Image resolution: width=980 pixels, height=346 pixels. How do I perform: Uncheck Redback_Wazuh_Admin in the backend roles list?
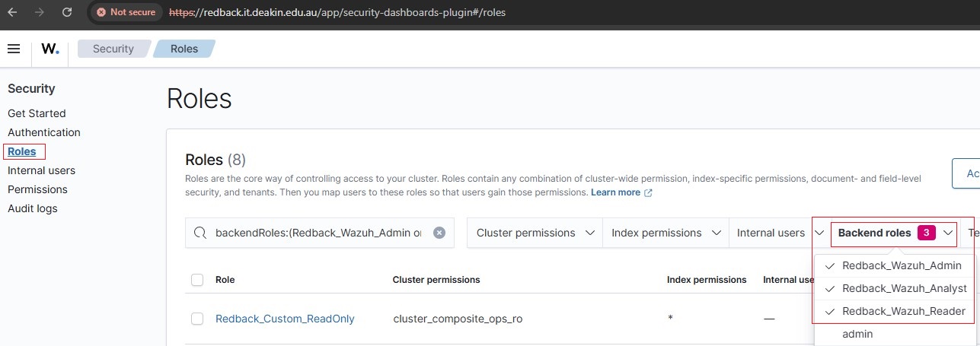coord(894,265)
